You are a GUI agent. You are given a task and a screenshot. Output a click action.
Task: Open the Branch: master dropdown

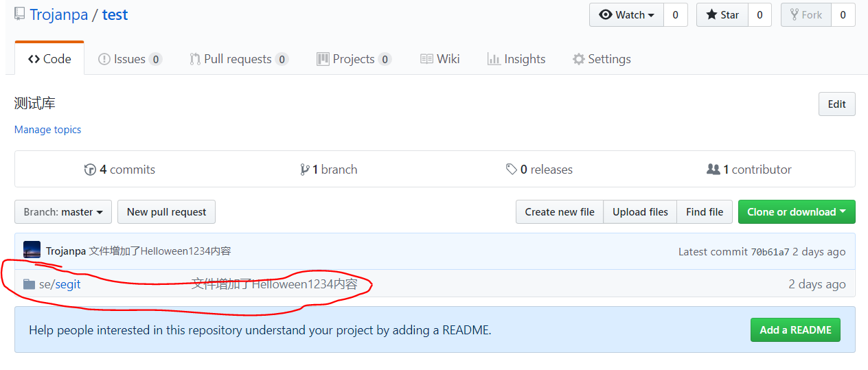click(x=63, y=212)
